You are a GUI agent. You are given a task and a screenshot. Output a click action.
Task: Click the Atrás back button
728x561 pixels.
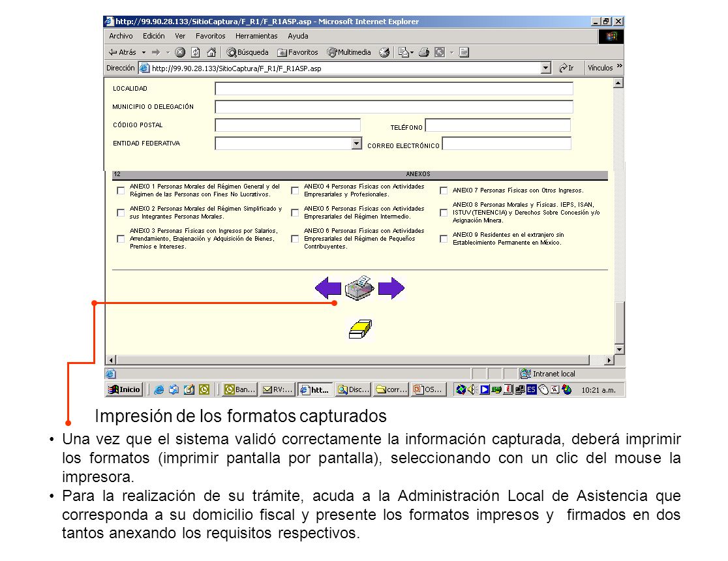(x=123, y=52)
